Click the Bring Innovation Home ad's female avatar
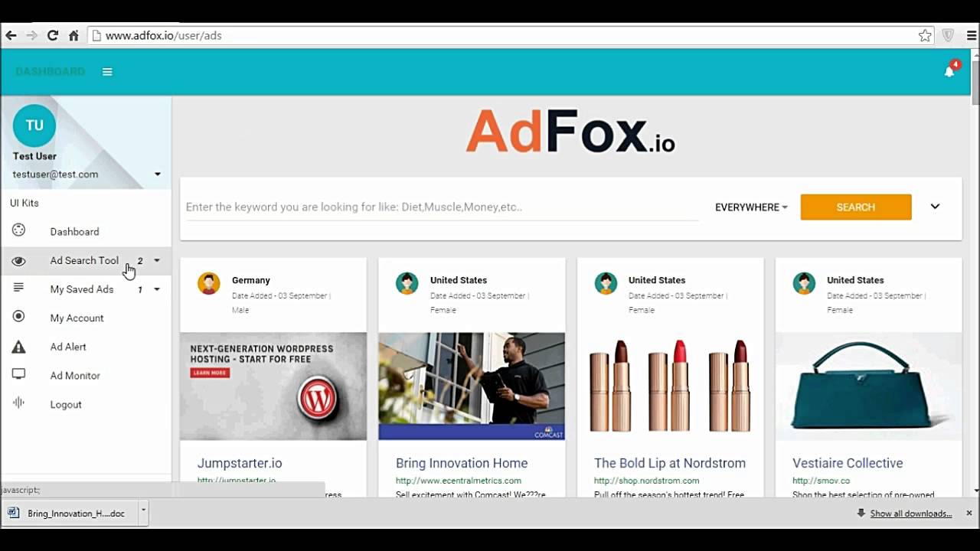The width and height of the screenshot is (980, 551). coord(407,283)
